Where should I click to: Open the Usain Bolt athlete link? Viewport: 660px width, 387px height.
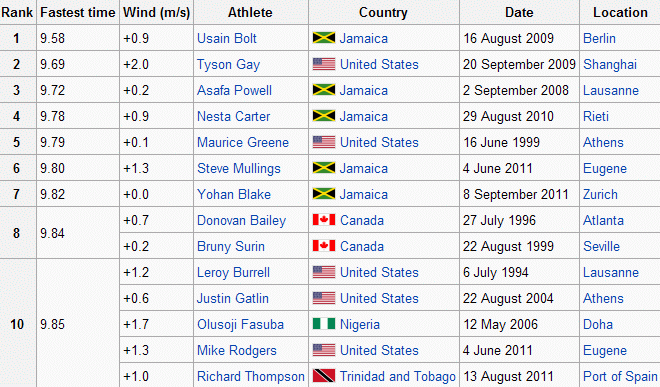click(227, 38)
